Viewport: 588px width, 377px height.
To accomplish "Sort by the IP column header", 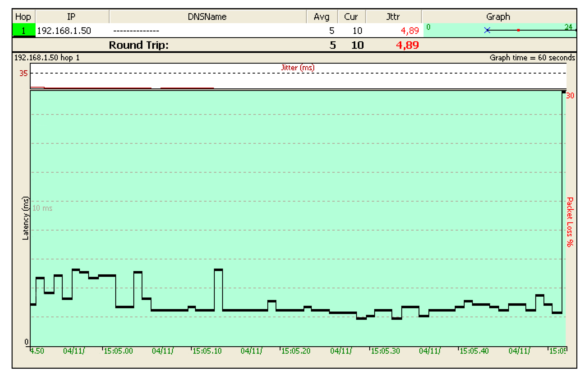I will (71, 17).
